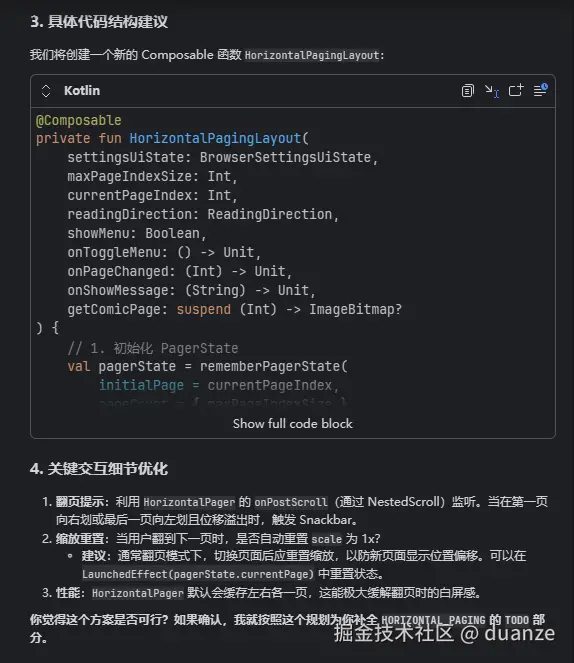Click the suspend keyword in code
Image resolution: width=574 pixels, height=663 pixels.
[x=204, y=309]
